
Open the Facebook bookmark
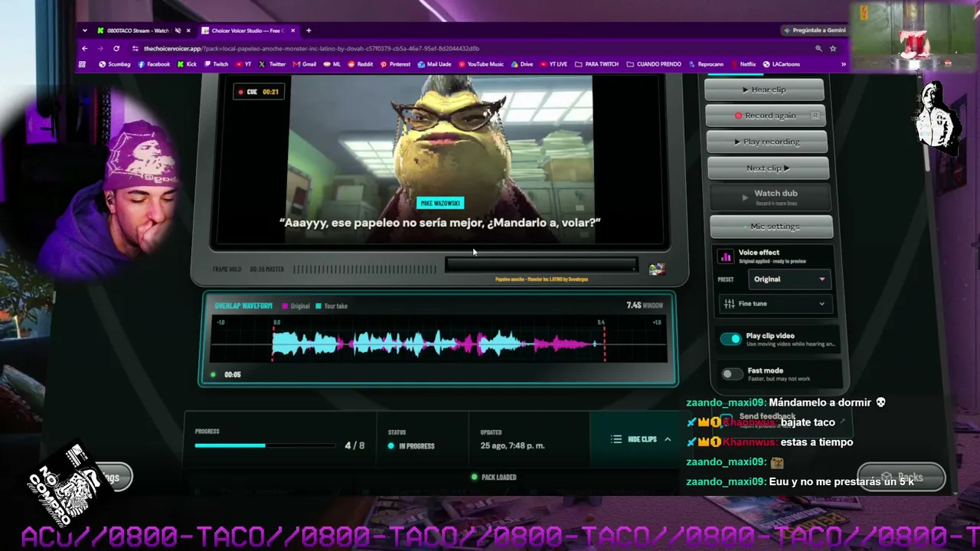[x=154, y=64]
